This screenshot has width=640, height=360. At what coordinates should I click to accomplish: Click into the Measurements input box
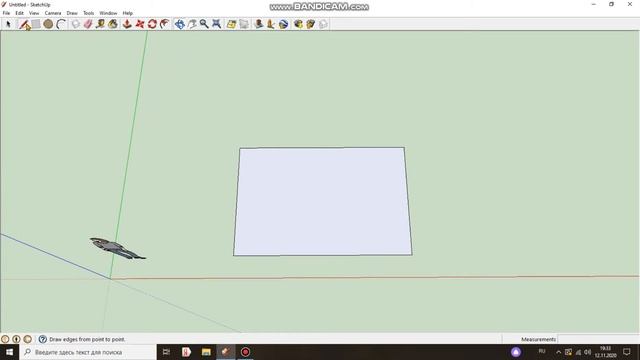(x=598, y=339)
